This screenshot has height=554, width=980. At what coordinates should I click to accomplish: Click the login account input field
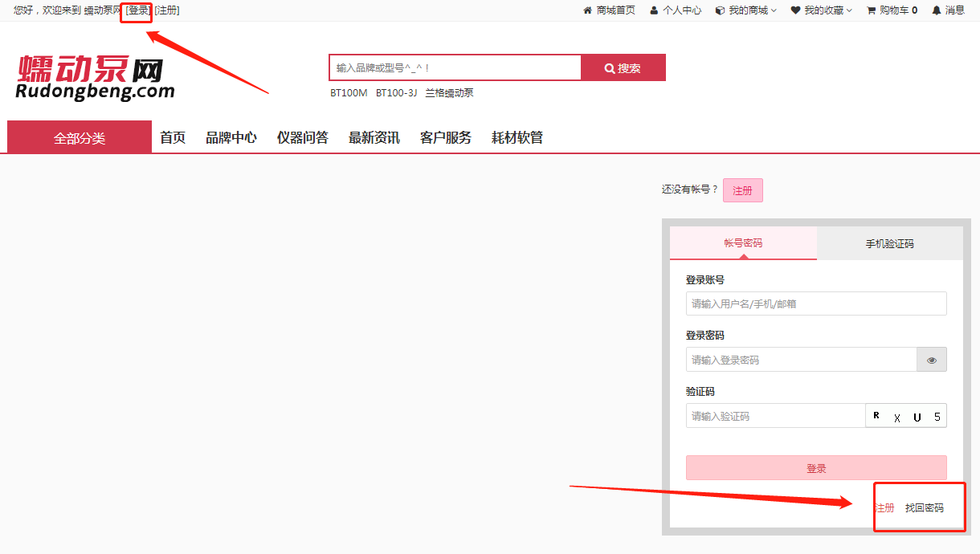click(x=815, y=303)
